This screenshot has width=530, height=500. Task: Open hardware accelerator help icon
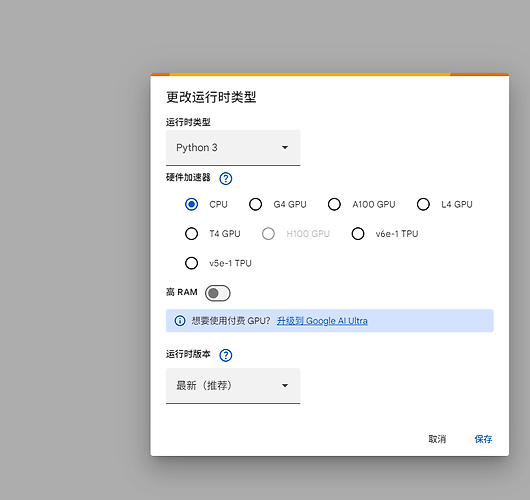pyautogui.click(x=225, y=178)
